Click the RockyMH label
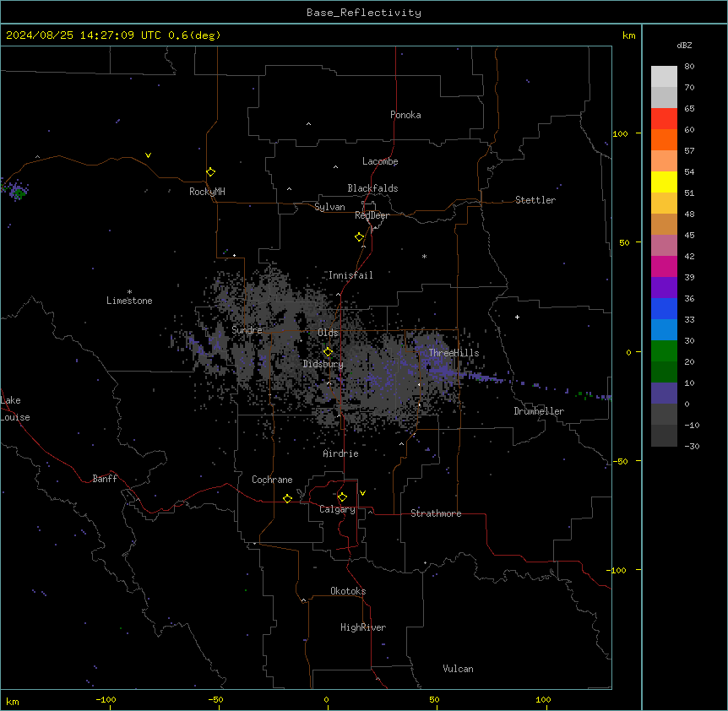Screen dimensions: 728x711 [207, 192]
